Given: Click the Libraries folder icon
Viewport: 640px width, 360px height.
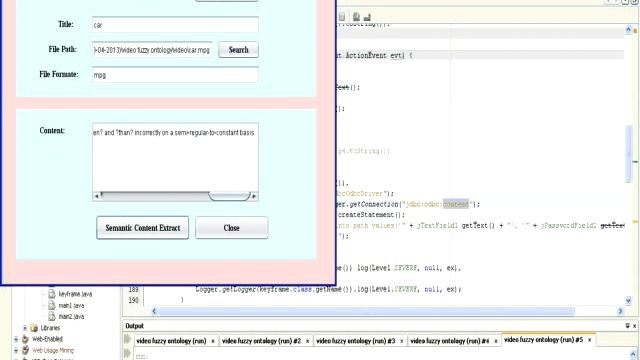Looking at the screenshot, I should coord(34,328).
